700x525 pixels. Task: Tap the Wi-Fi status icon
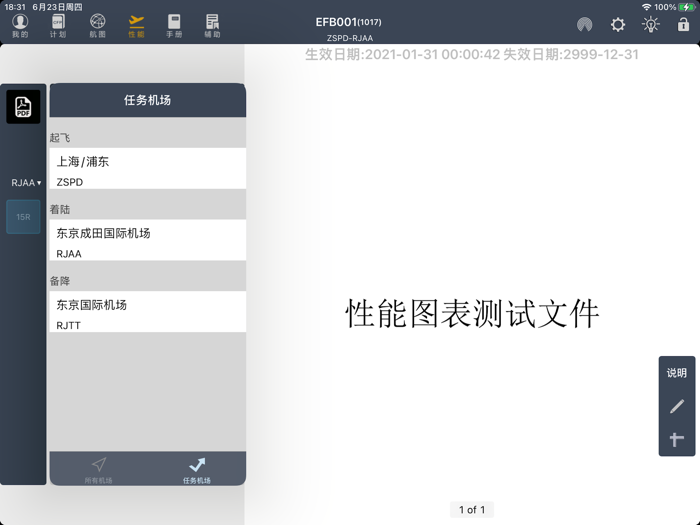click(646, 7)
